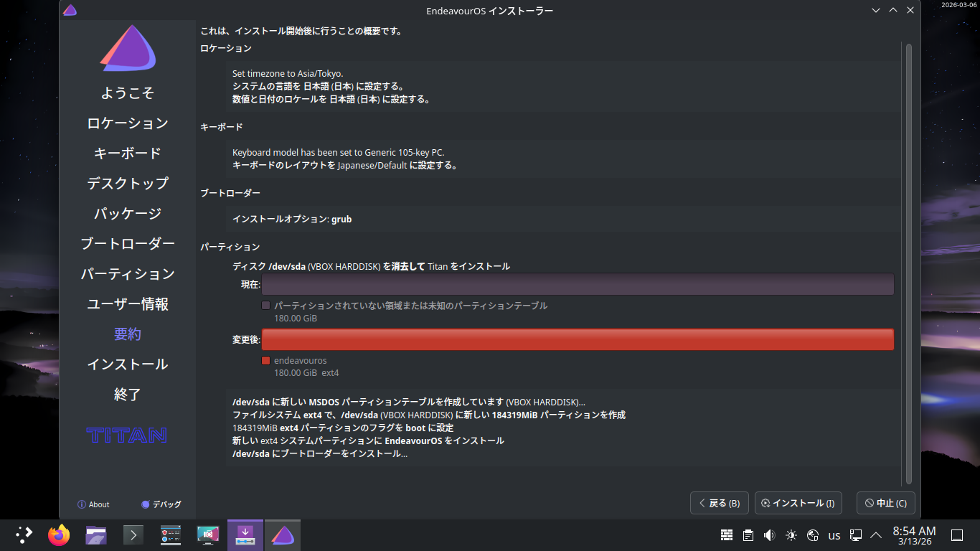980x551 pixels.
Task: Click 'Keyboard model has been set to Generic 105-key PC.'
Action: point(339,152)
